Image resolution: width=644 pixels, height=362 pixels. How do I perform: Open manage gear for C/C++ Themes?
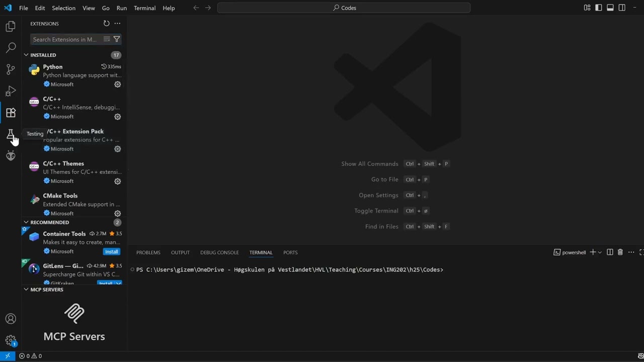(x=117, y=181)
